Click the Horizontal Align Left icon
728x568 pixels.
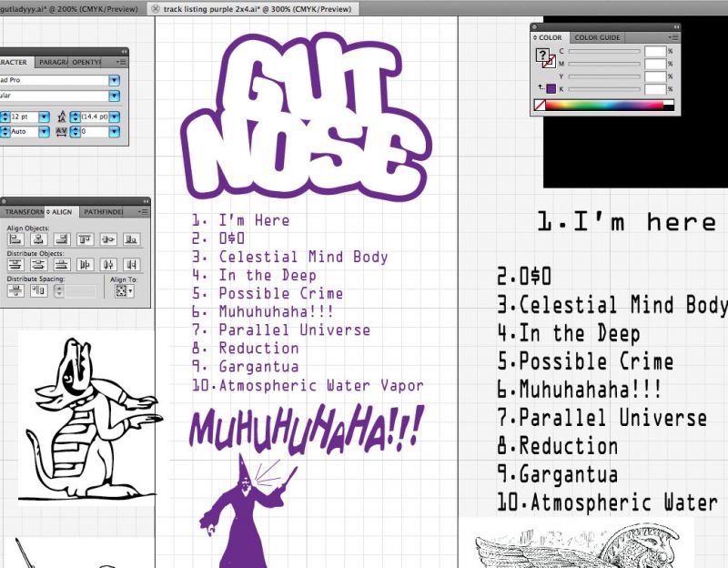(x=15, y=239)
